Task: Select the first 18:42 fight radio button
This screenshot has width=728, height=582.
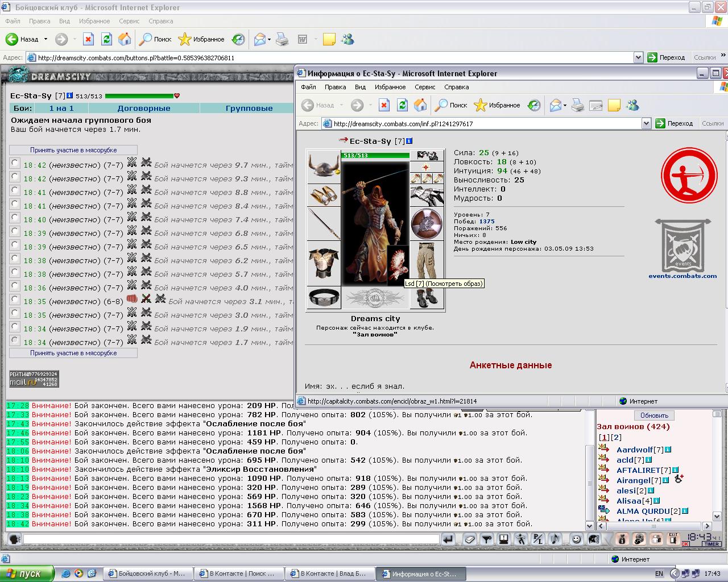Action: (x=15, y=163)
